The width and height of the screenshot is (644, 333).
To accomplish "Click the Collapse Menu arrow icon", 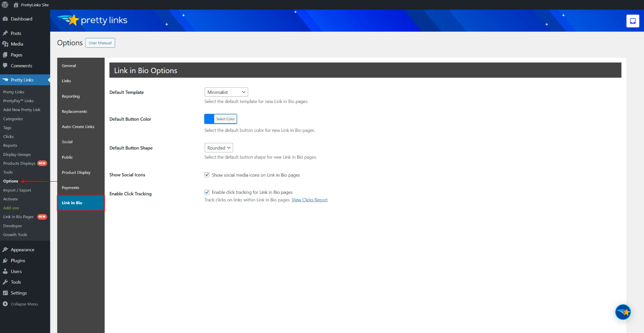I will (5, 304).
